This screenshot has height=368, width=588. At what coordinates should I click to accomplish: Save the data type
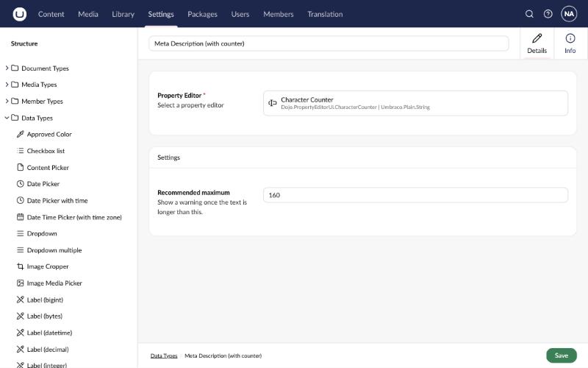(x=562, y=355)
